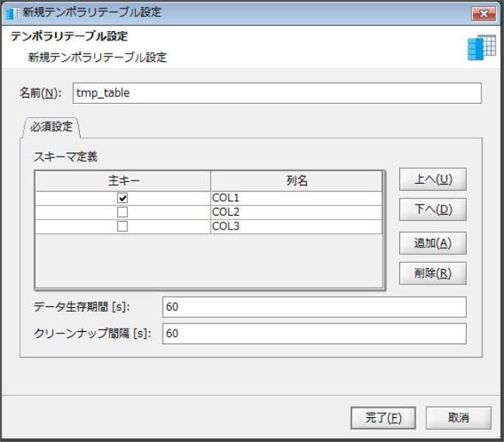
Task: Click the temporary table icon in header
Action: [481, 47]
